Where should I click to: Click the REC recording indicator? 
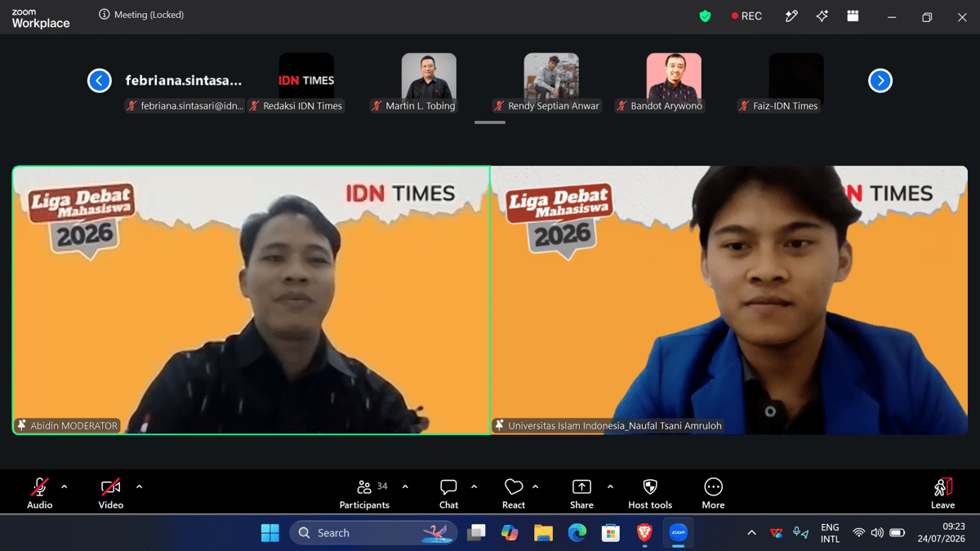pos(746,16)
